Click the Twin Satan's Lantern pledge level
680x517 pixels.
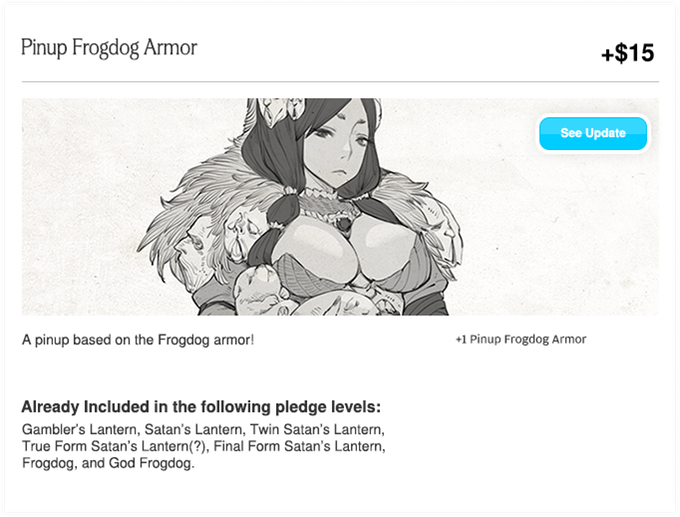tap(316, 429)
